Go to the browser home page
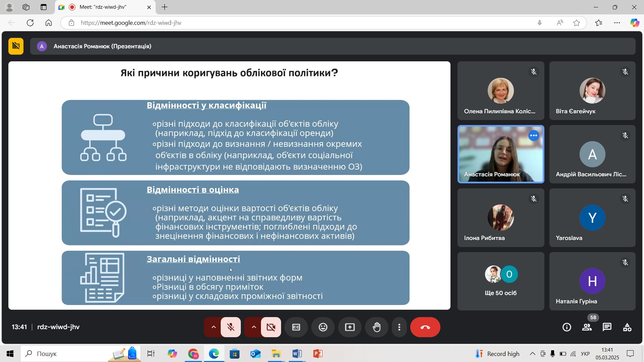The width and height of the screenshot is (644, 362). [x=49, y=23]
